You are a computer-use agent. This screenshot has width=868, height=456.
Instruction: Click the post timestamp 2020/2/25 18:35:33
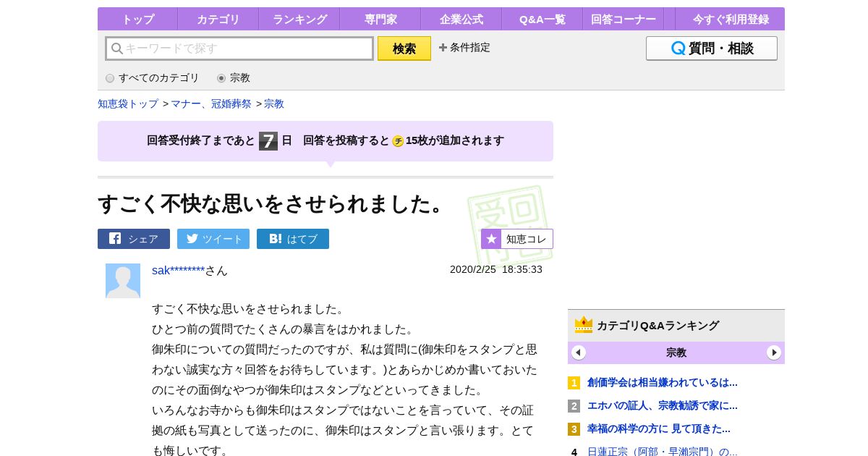tap(496, 269)
